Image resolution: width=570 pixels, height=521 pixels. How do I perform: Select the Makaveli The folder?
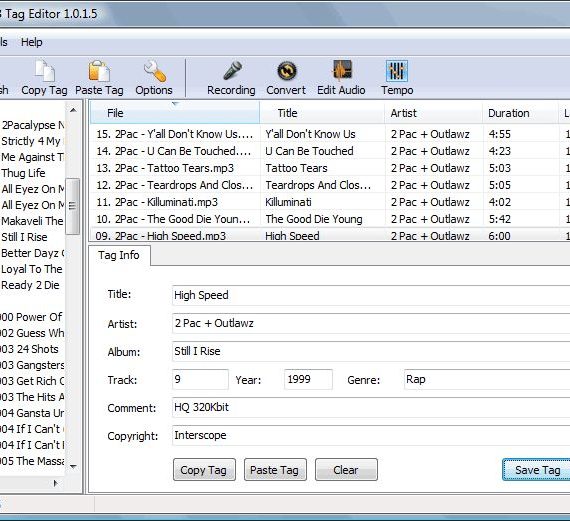pos(32,221)
